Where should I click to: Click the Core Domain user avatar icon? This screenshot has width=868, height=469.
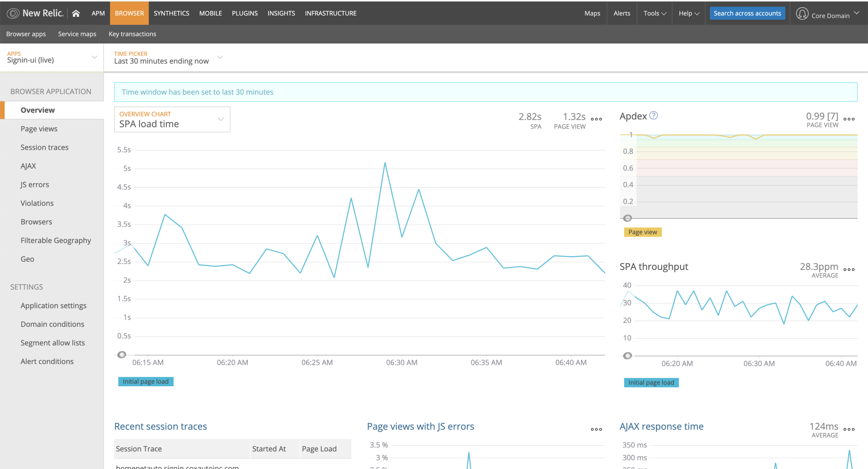(802, 14)
